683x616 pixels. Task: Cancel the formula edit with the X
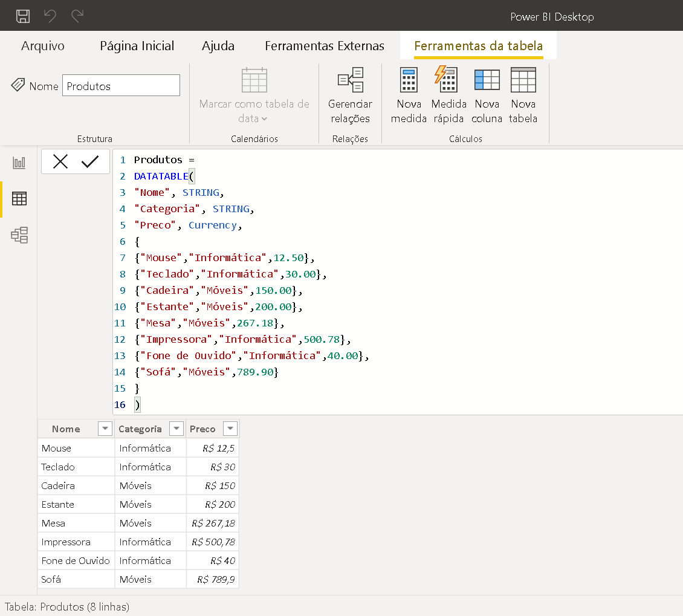point(59,161)
